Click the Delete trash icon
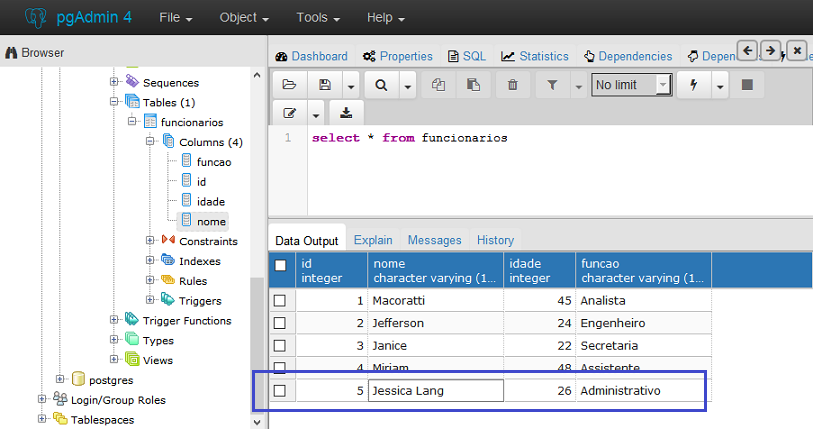The width and height of the screenshot is (813, 429). pyautogui.click(x=512, y=85)
